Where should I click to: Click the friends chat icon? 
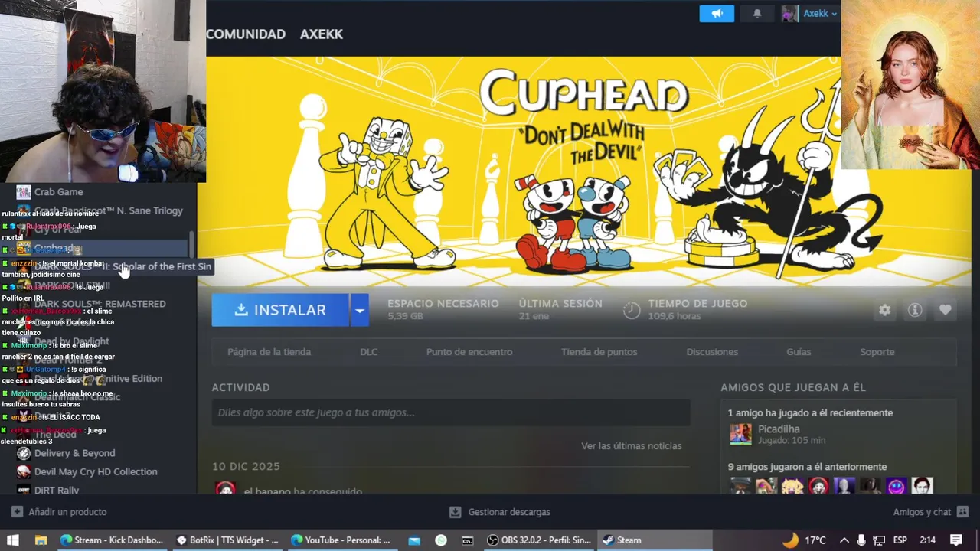(962, 512)
